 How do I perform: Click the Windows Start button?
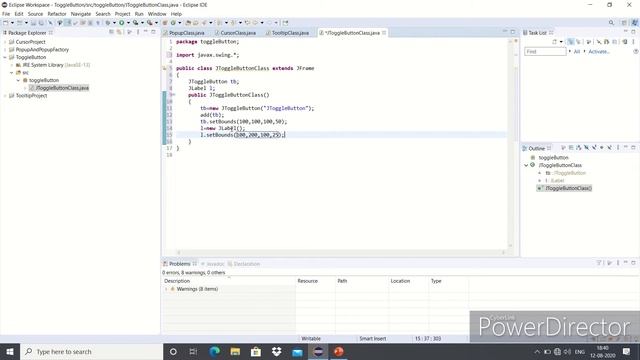10,351
